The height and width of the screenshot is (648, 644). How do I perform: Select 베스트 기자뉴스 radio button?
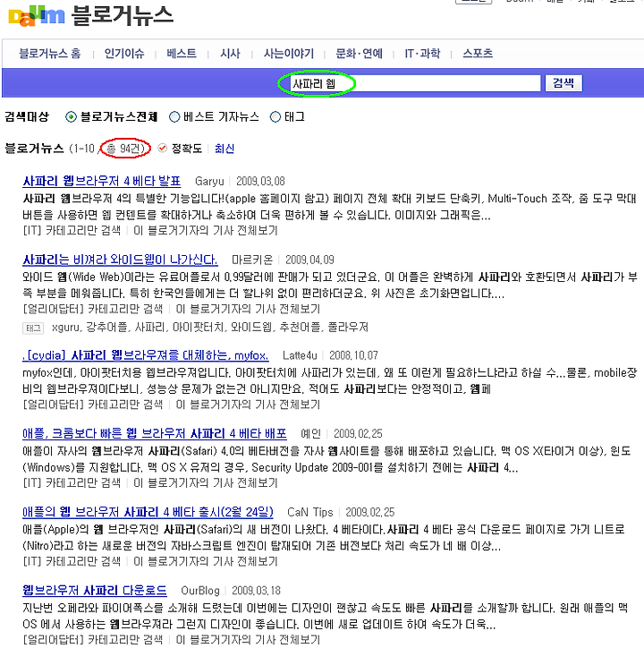coord(174,117)
